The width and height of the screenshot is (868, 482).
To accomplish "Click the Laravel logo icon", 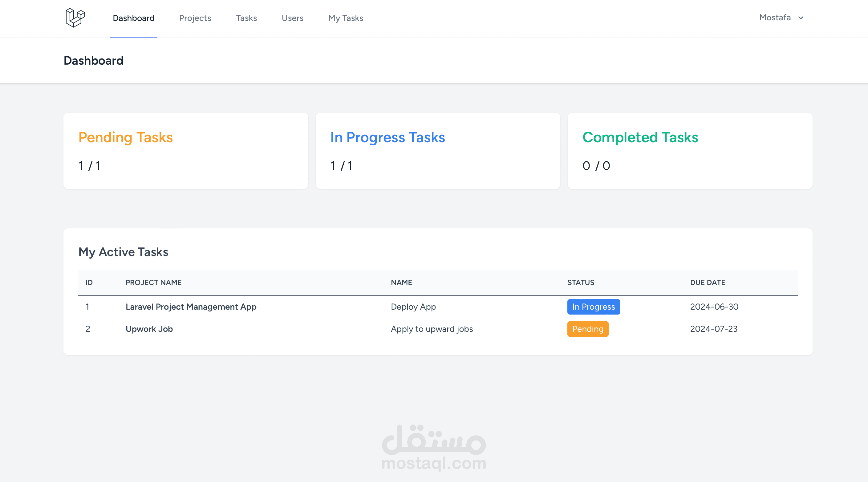I will click(x=75, y=18).
